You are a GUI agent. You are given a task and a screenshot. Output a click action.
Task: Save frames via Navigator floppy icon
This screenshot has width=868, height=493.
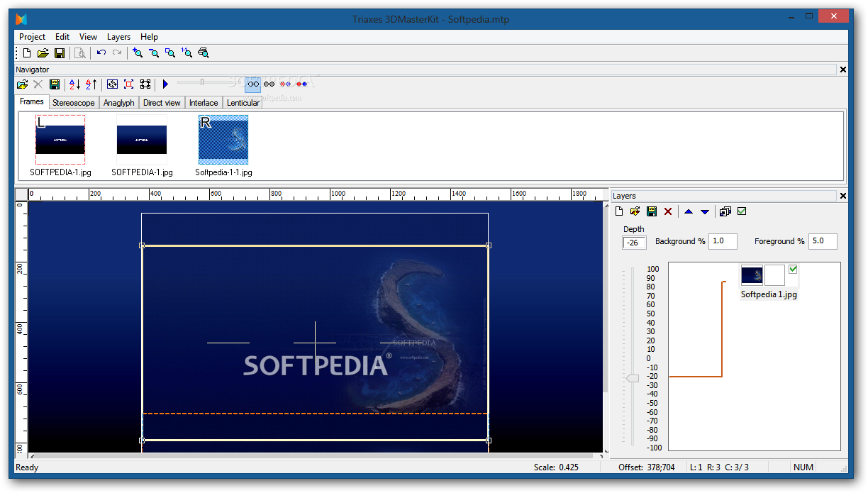pyautogui.click(x=55, y=84)
